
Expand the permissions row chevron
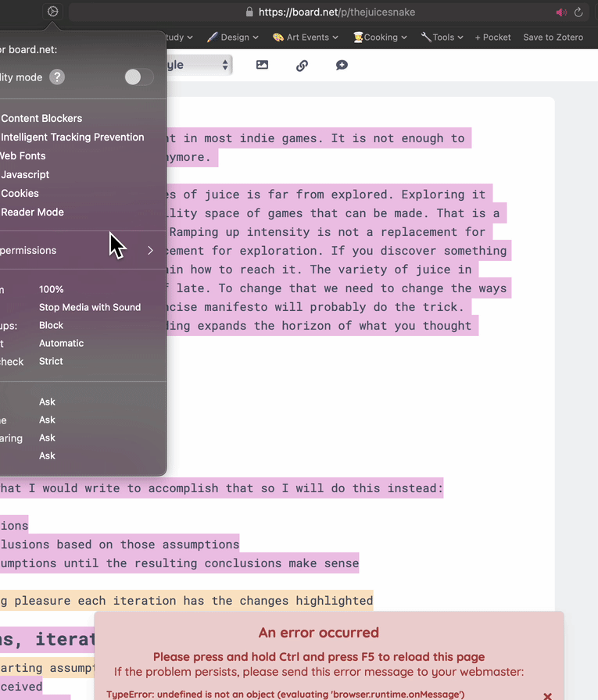(x=150, y=251)
